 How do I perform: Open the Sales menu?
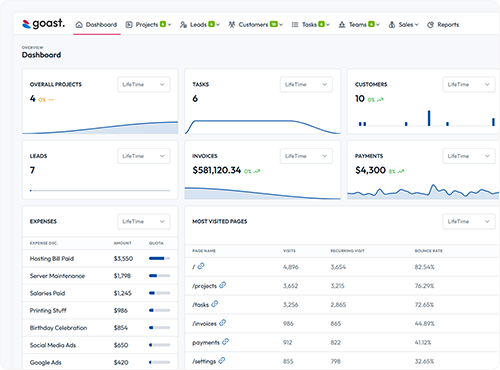(403, 25)
